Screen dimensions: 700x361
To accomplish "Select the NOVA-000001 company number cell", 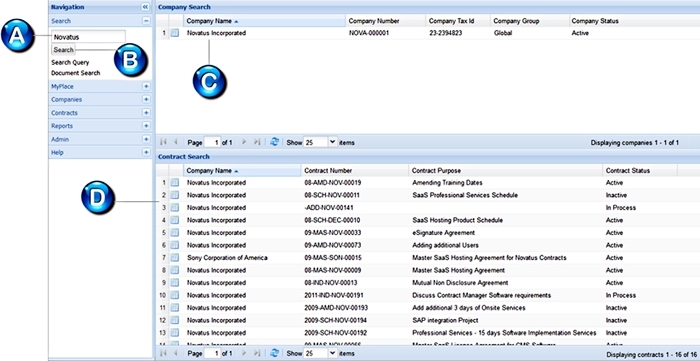I will (x=369, y=33).
